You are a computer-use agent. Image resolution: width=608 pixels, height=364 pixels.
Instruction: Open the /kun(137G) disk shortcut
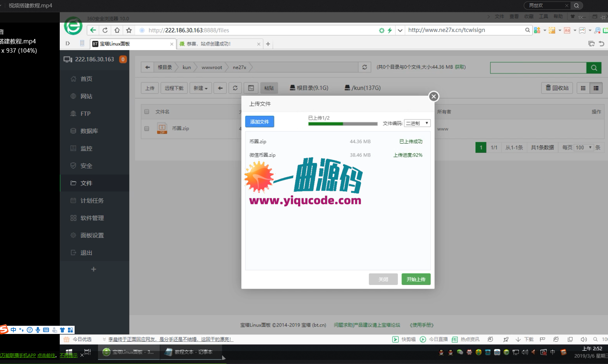[363, 88]
